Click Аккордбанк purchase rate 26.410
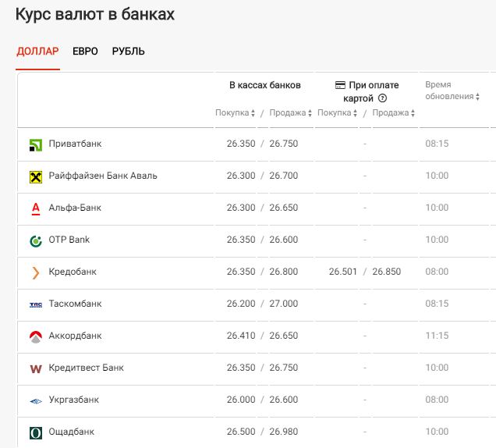 point(241,336)
